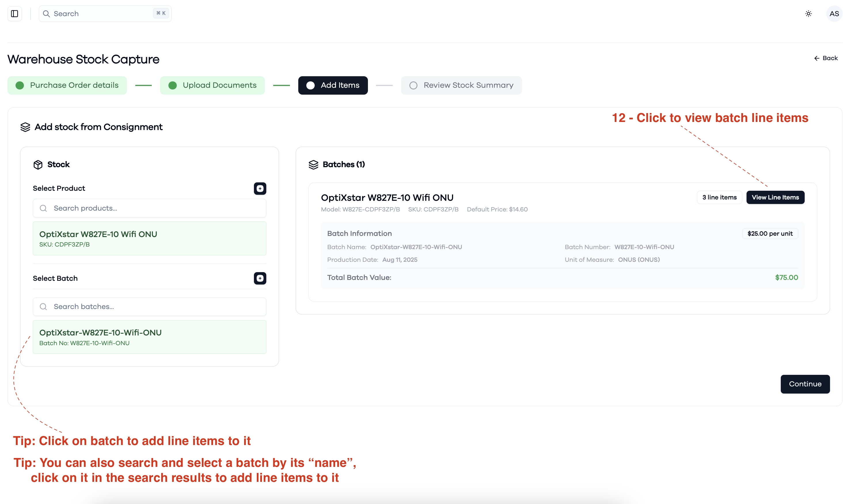Open Review Stock Summary step
The image size is (847, 504).
tap(461, 85)
